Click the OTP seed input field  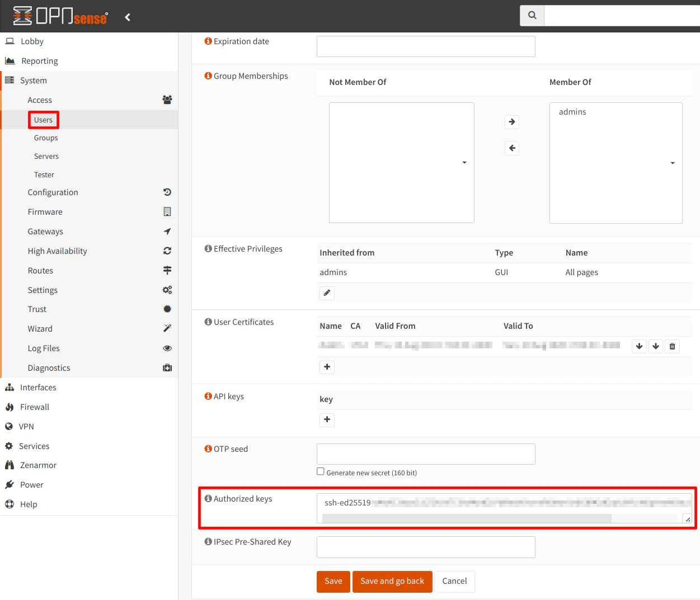click(426, 454)
